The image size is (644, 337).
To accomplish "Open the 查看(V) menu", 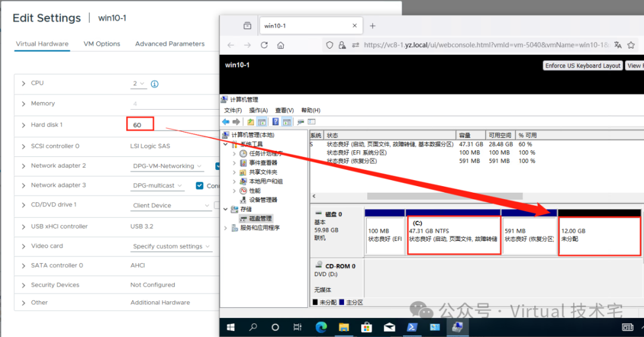I will (x=284, y=110).
